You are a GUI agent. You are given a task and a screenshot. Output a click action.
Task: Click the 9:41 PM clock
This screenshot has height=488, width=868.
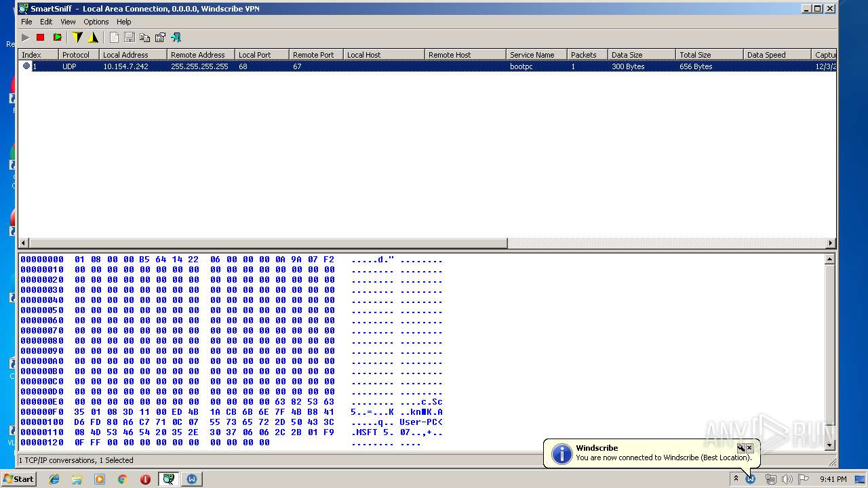click(x=833, y=479)
